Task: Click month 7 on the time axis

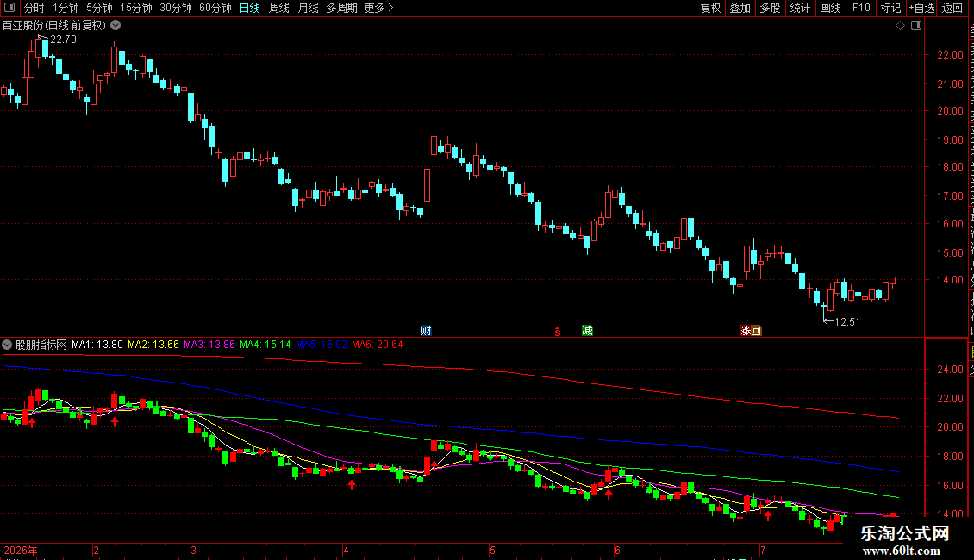Action: pyautogui.click(x=763, y=551)
